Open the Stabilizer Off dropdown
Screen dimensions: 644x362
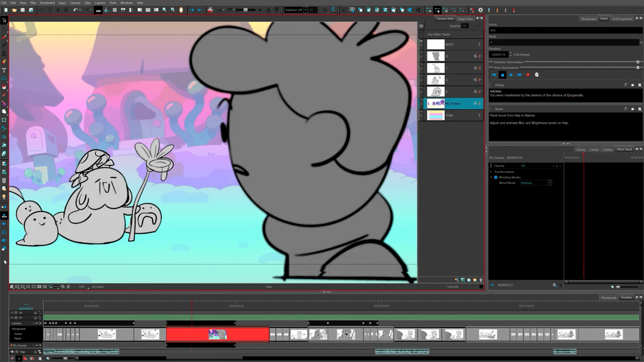(x=305, y=10)
